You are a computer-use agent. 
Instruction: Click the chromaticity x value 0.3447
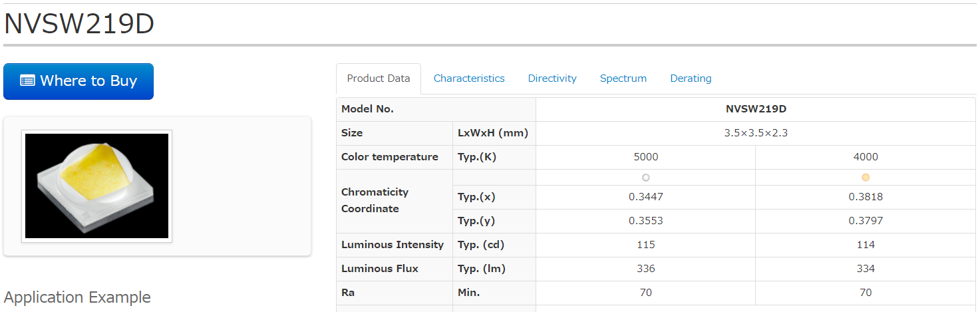tap(645, 197)
